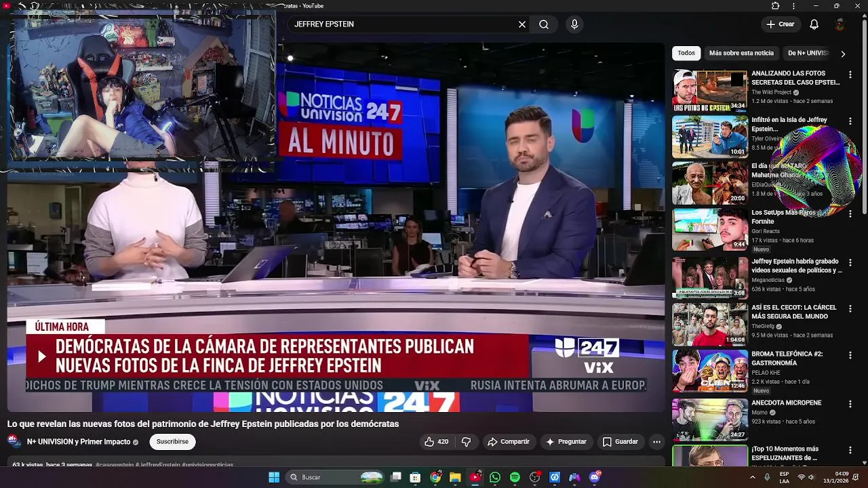The height and width of the screenshot is (488, 868).
Task: Subscribe with the Suscribirse button
Action: (x=172, y=442)
